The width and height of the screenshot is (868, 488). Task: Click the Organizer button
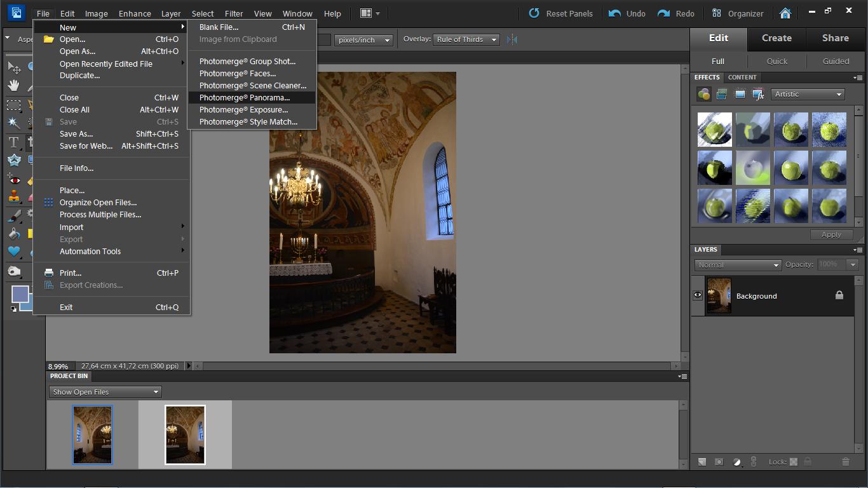[x=738, y=13]
